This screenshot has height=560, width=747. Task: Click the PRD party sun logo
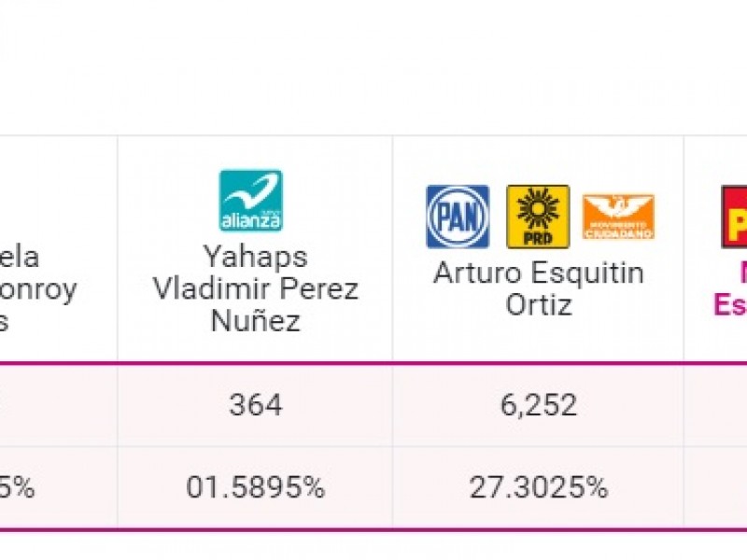tap(538, 217)
